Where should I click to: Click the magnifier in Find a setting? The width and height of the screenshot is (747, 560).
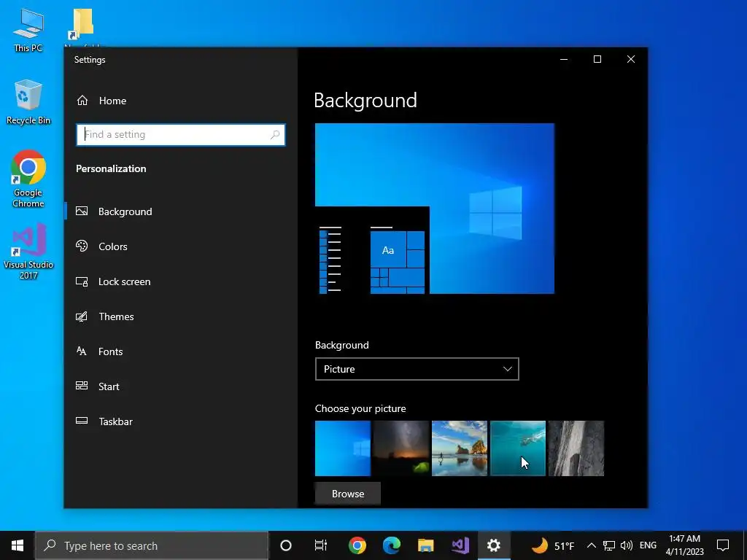click(x=275, y=135)
